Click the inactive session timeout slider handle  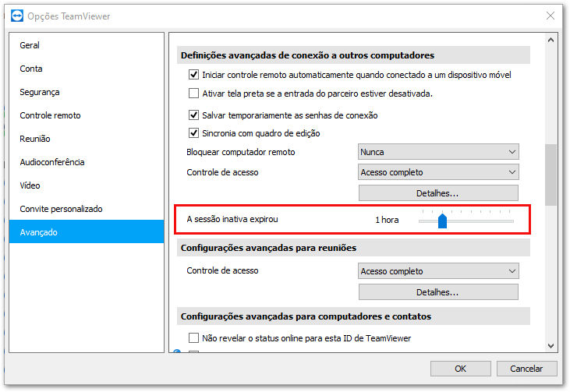pos(442,221)
